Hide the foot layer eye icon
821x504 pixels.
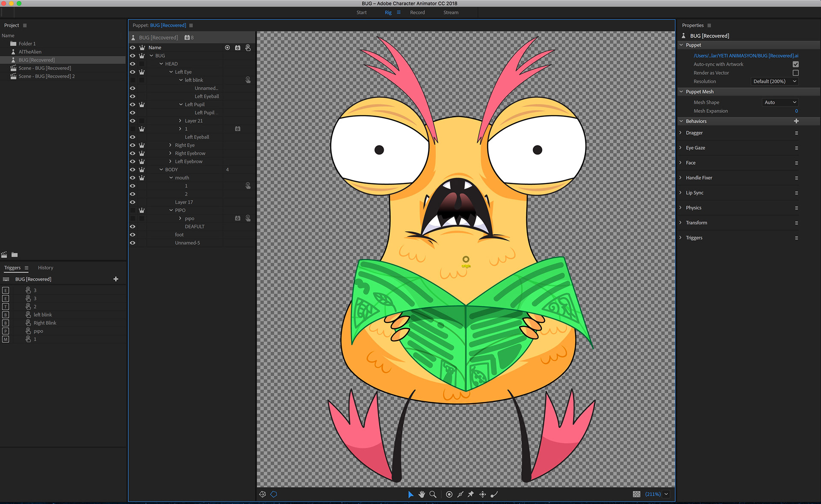(x=133, y=234)
